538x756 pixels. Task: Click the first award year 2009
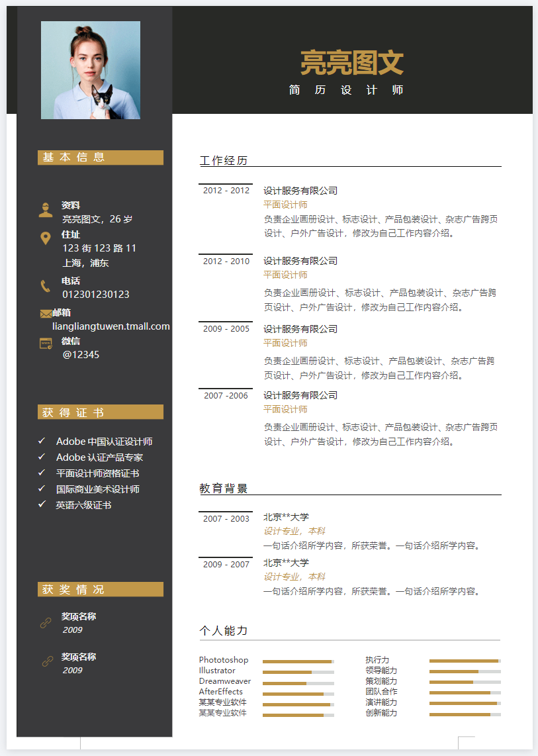tap(72, 630)
